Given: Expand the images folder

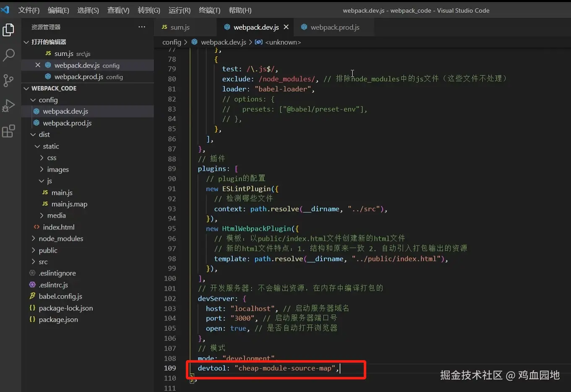Looking at the screenshot, I should pos(88,169).
